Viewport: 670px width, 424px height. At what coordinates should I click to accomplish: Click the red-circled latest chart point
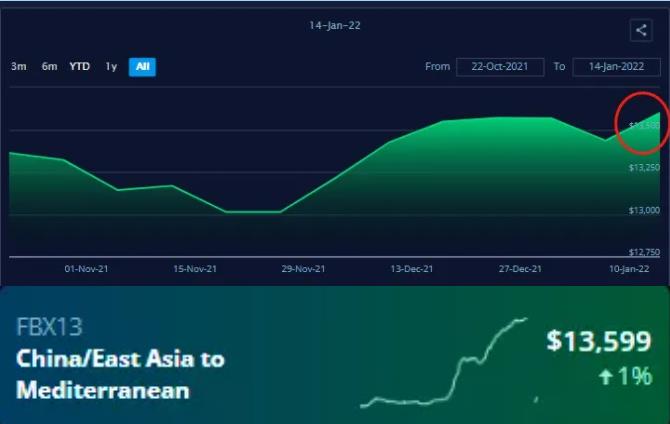tap(640, 122)
